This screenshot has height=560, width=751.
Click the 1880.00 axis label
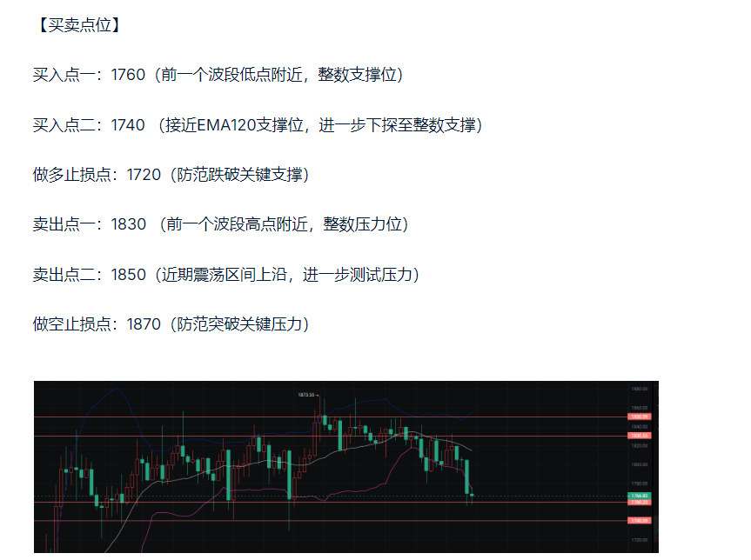click(x=640, y=389)
